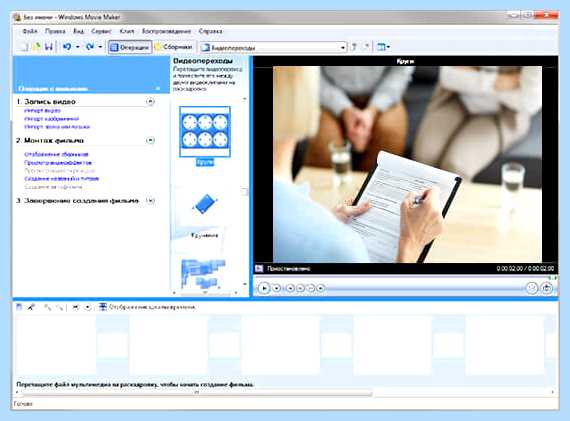Screen dimensions: 570x421
Task: Click the Next frame preview button
Action: (311, 288)
